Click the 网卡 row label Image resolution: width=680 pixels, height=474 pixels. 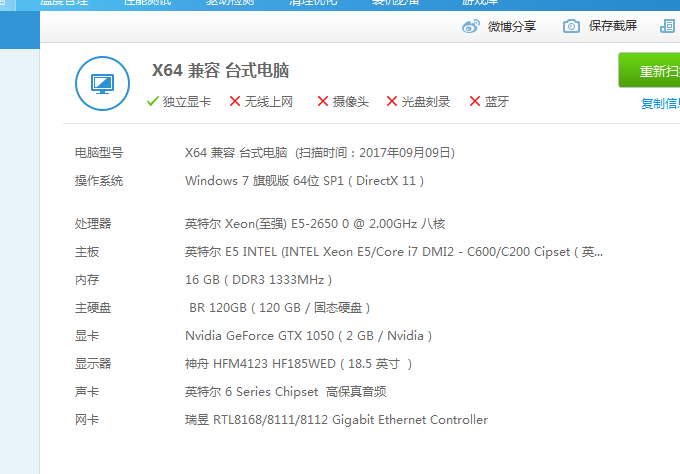87,420
